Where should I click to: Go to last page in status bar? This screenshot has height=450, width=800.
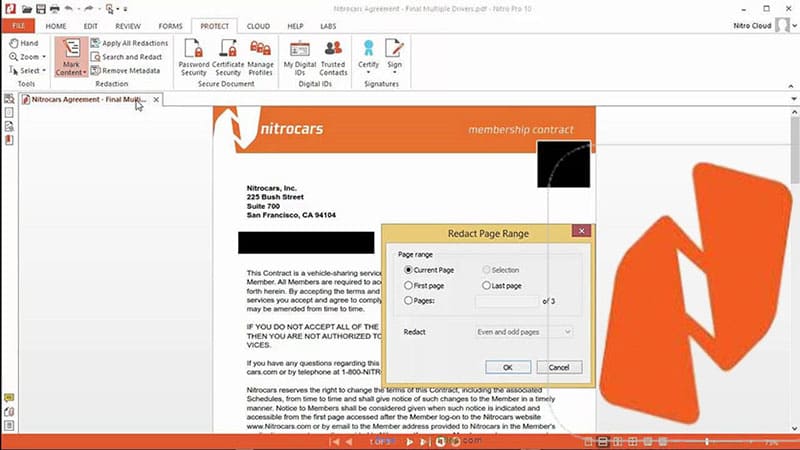coord(424,442)
